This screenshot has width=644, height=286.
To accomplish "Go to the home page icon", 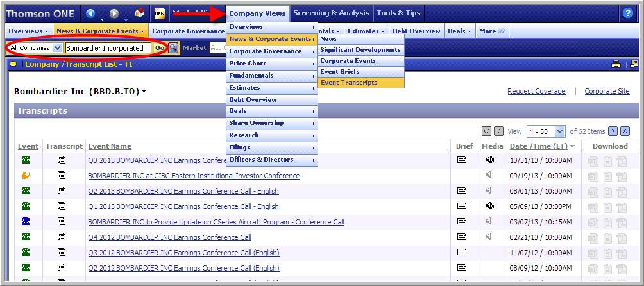I will click(x=139, y=13).
